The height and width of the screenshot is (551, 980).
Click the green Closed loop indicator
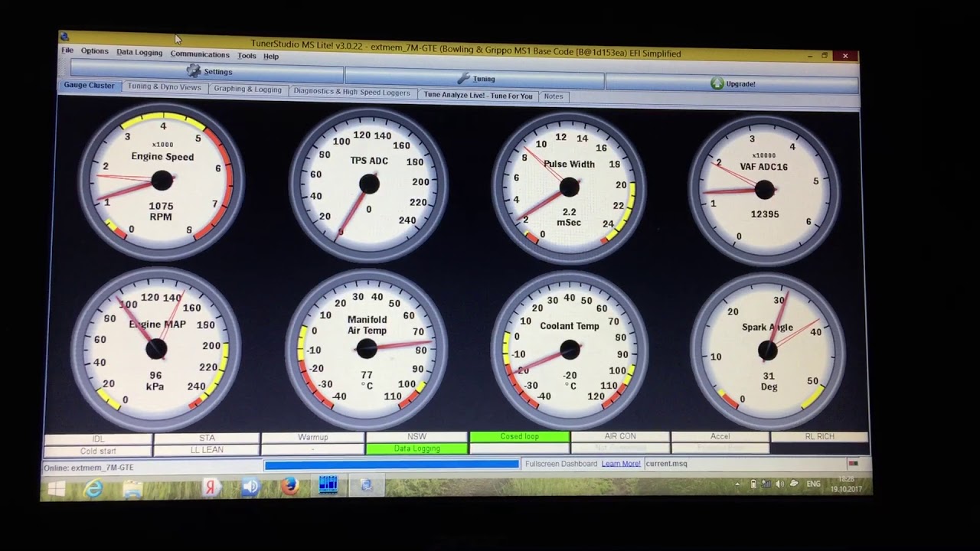(x=520, y=437)
